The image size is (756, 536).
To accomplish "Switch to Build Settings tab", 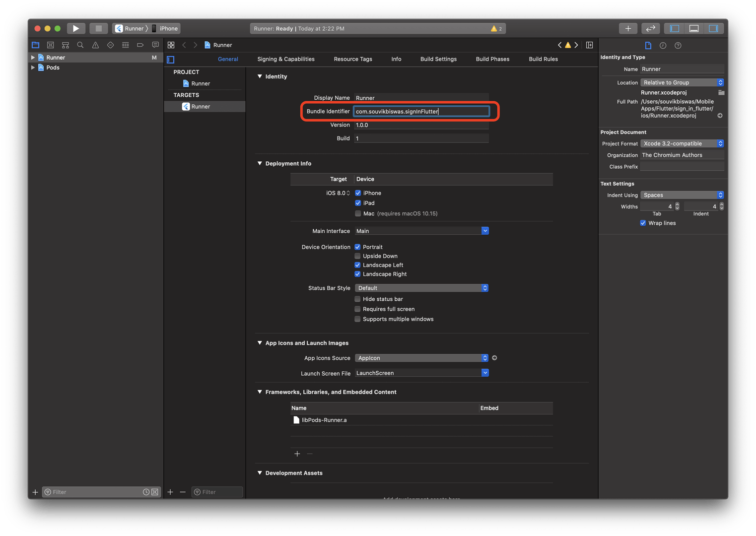I will (438, 59).
